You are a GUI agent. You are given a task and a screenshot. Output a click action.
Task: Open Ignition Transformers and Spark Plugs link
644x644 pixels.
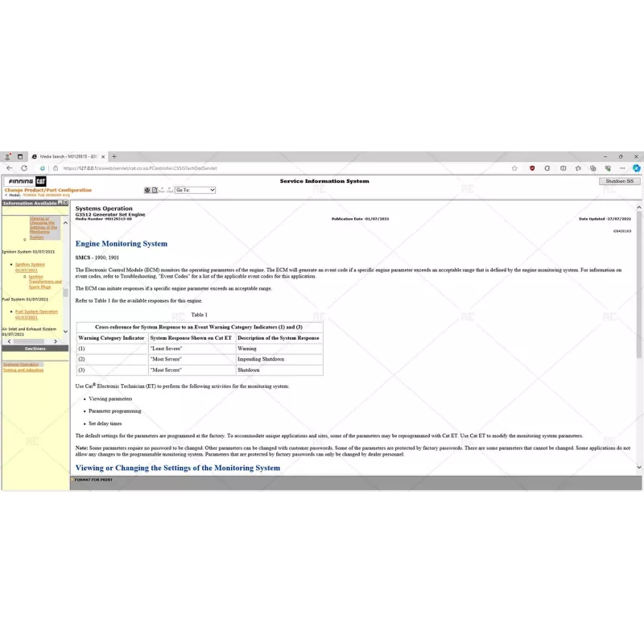[45, 281]
